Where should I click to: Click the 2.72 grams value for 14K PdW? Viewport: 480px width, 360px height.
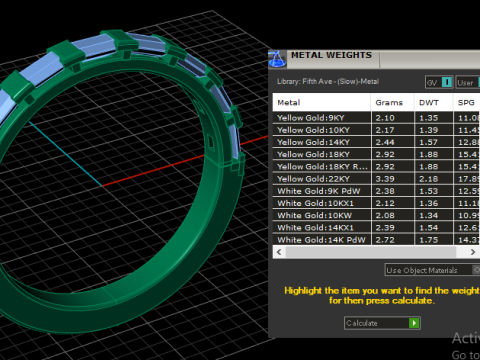pyautogui.click(x=385, y=240)
